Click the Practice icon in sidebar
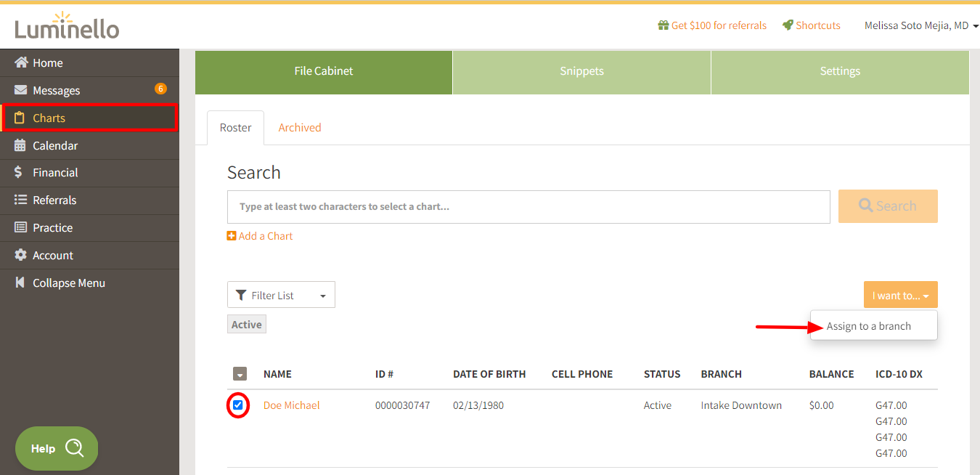This screenshot has width=980, height=475. (20, 227)
